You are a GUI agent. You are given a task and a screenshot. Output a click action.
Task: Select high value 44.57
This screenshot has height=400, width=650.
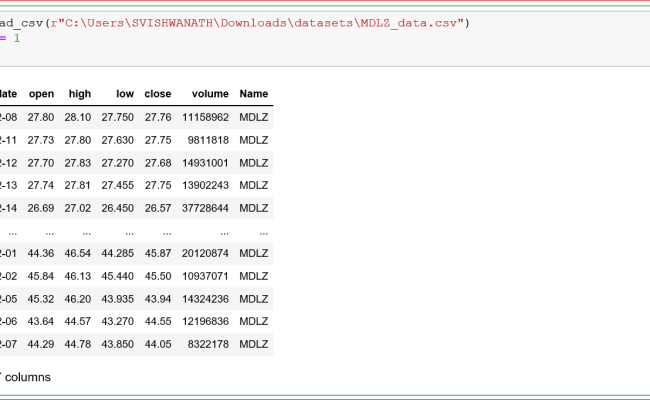click(x=78, y=321)
